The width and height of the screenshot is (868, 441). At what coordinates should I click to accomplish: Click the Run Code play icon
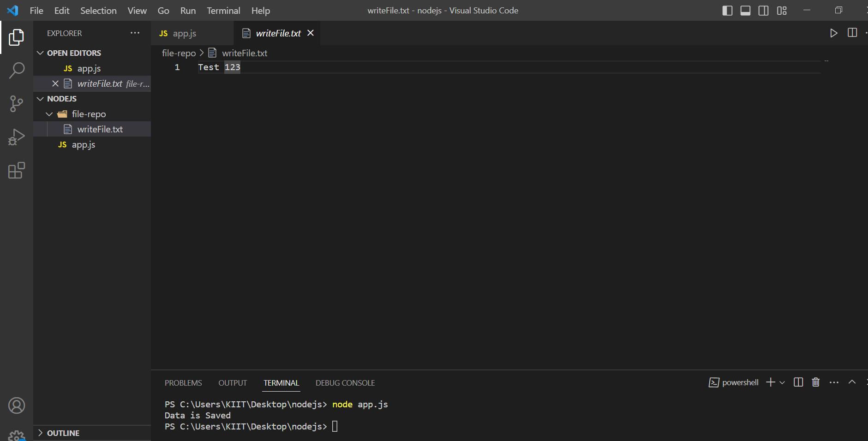click(833, 33)
